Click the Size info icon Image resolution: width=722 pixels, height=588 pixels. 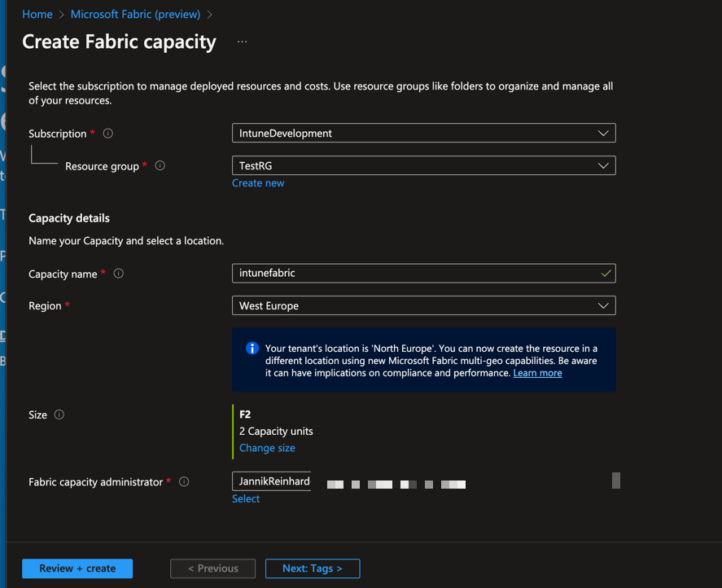point(59,415)
